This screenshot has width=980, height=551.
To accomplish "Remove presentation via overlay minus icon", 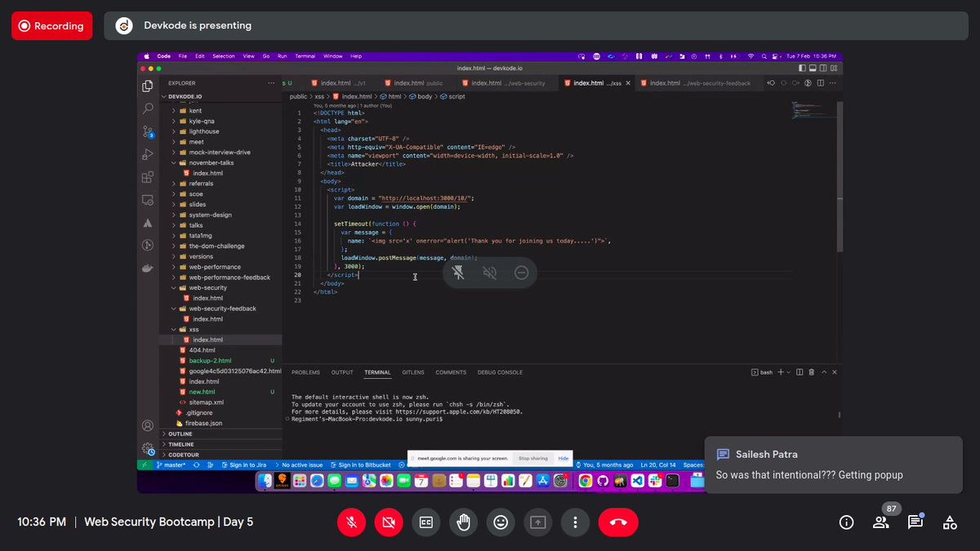I will click(521, 273).
